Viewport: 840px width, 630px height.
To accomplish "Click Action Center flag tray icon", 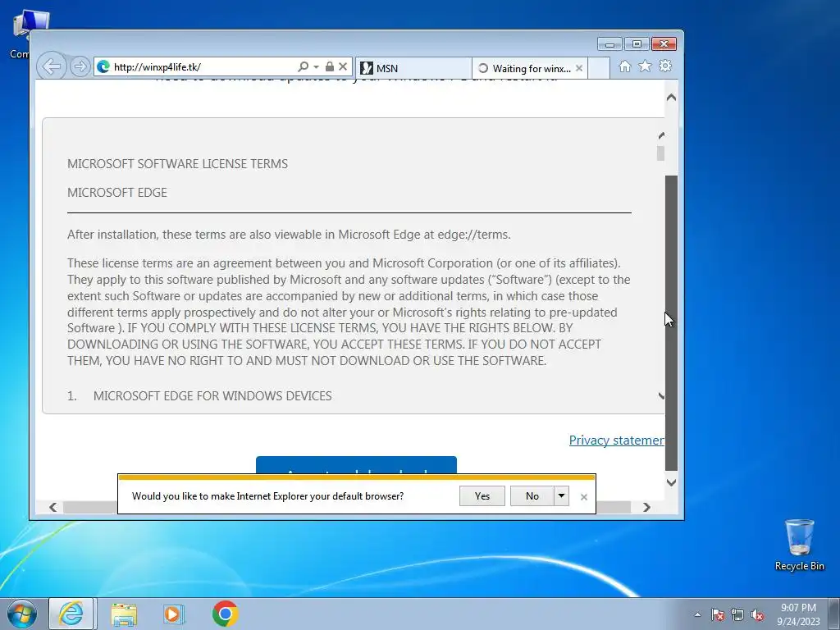I will (x=718, y=614).
